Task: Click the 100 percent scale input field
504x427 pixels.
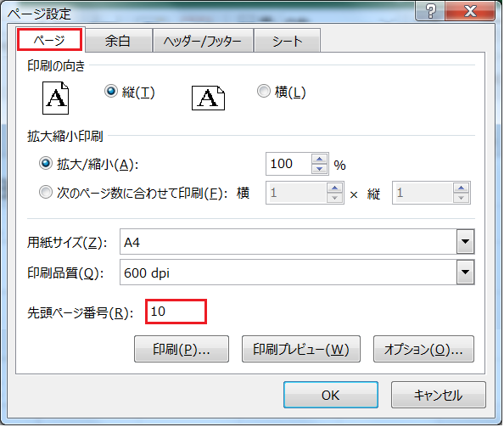Action: (x=288, y=164)
